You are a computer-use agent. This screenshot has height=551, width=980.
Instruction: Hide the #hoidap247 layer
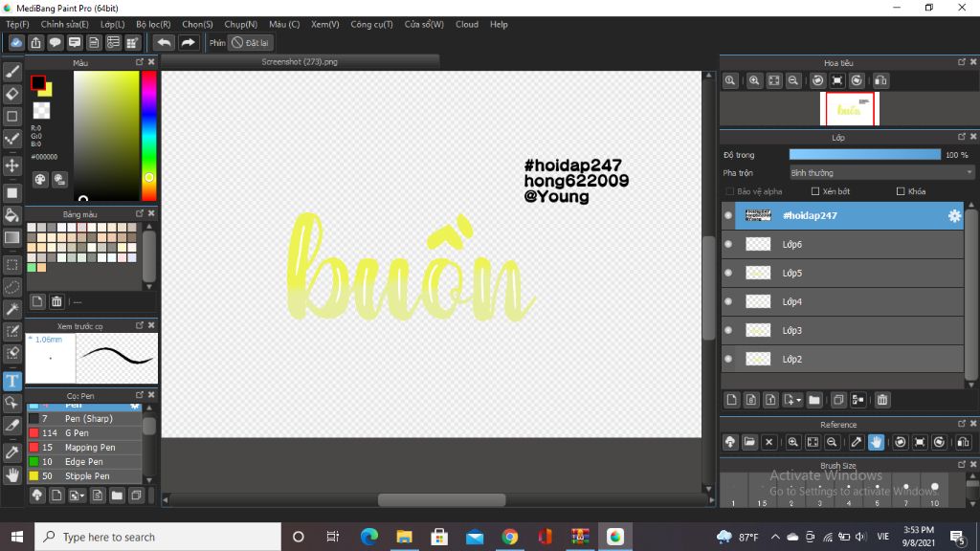click(728, 215)
